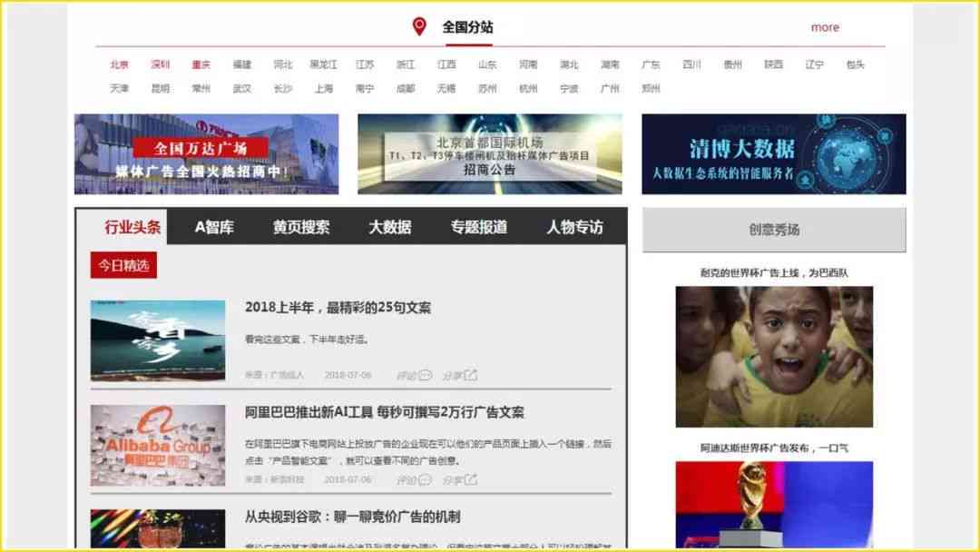
Task: Open the 专题报道 tab
Action: pos(479,227)
